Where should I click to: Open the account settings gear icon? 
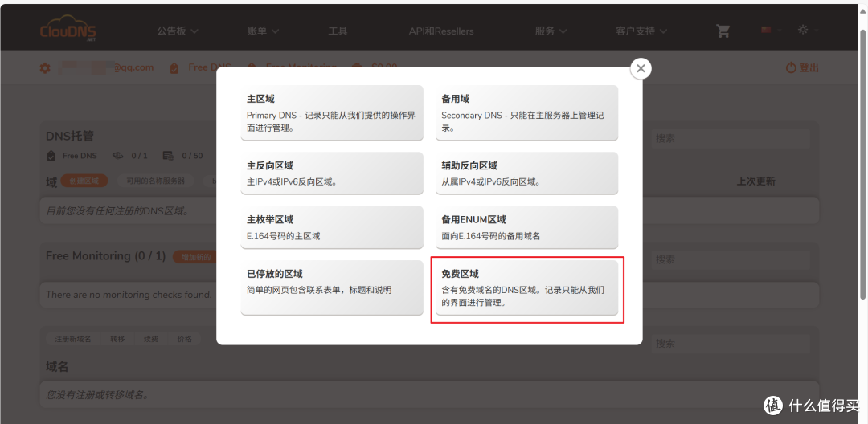coord(45,68)
